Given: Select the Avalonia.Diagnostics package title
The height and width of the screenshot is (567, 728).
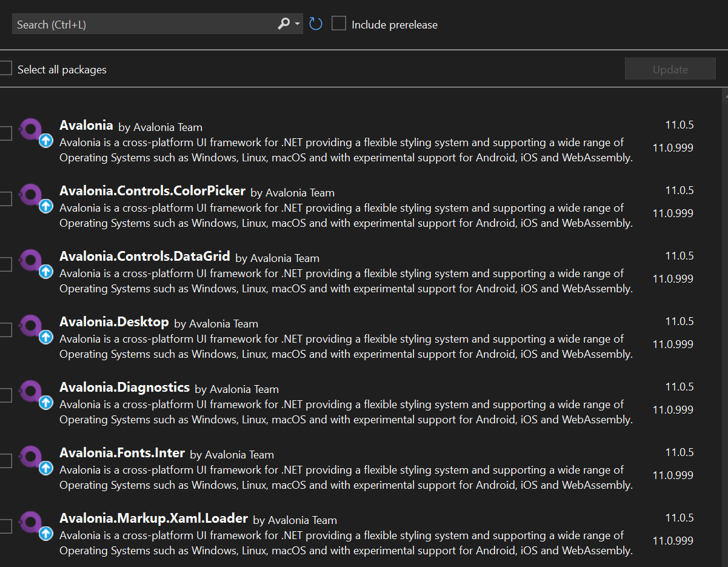Looking at the screenshot, I should (x=124, y=387).
